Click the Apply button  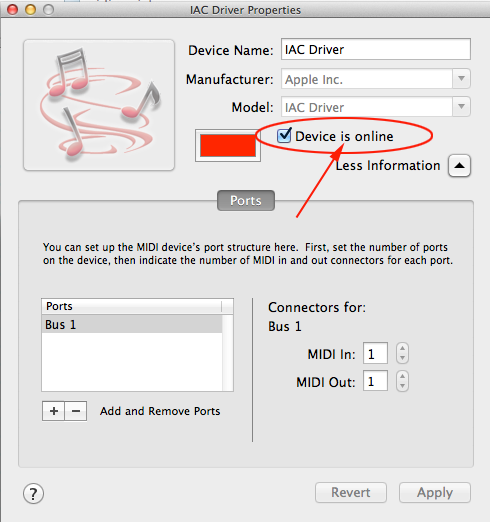coord(435,492)
